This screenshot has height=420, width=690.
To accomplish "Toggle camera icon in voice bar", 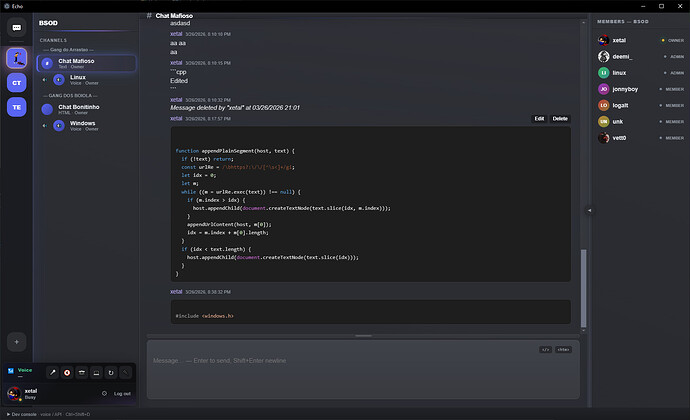I will [x=82, y=372].
